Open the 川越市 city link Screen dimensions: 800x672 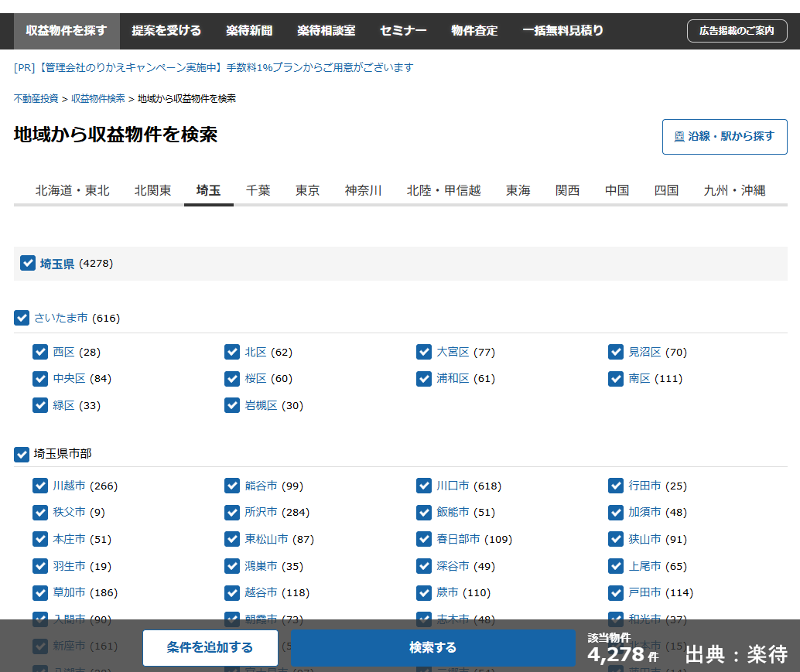pos(69,486)
